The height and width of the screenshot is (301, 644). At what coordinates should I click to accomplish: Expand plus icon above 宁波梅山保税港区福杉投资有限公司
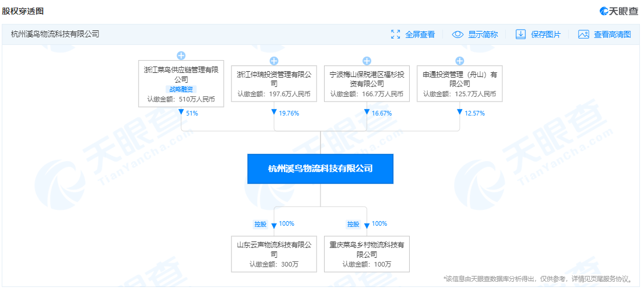pyautogui.click(x=367, y=61)
